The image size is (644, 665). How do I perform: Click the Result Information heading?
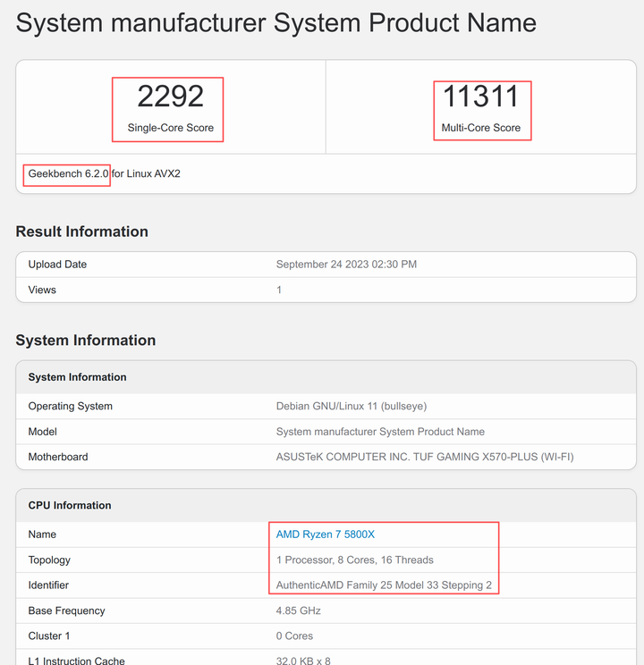point(82,231)
